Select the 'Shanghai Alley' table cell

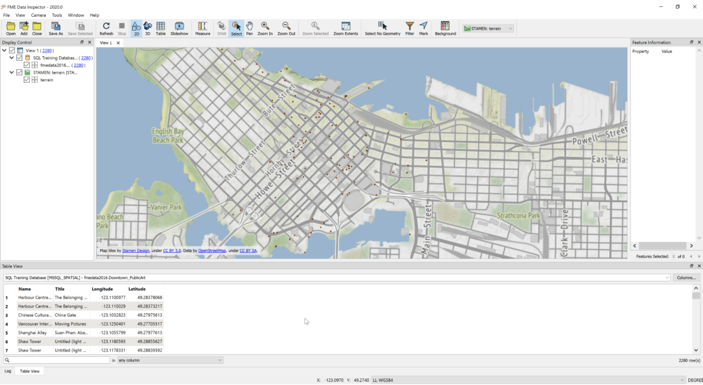35,333
